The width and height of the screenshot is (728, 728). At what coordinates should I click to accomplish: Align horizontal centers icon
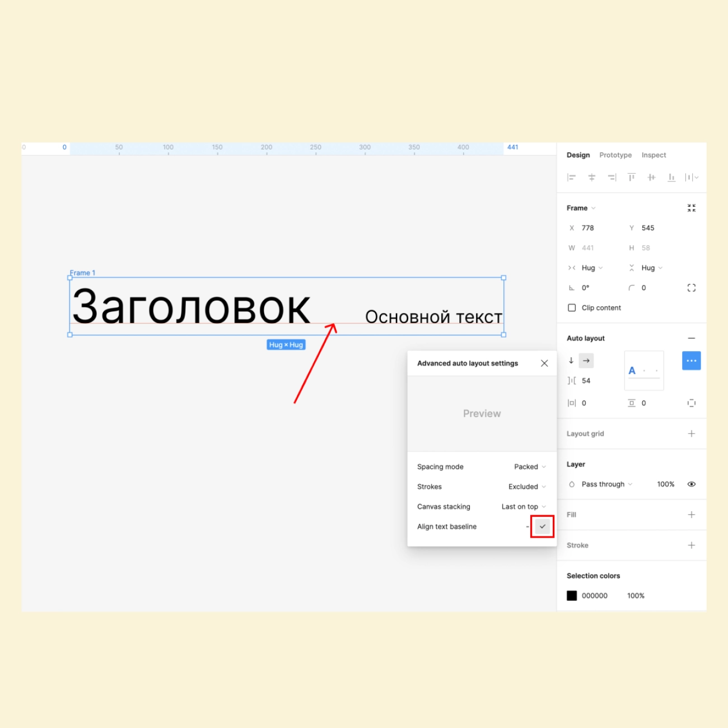pyautogui.click(x=591, y=178)
